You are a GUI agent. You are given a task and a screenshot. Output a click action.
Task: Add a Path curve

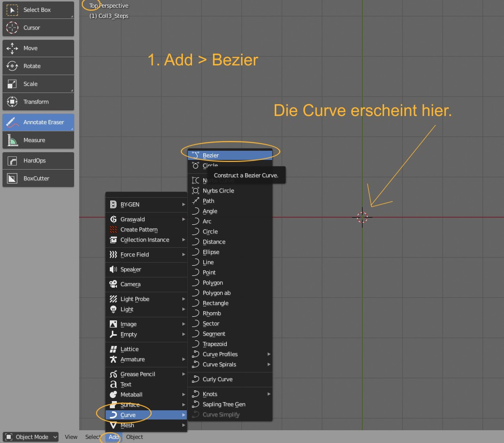point(230,201)
